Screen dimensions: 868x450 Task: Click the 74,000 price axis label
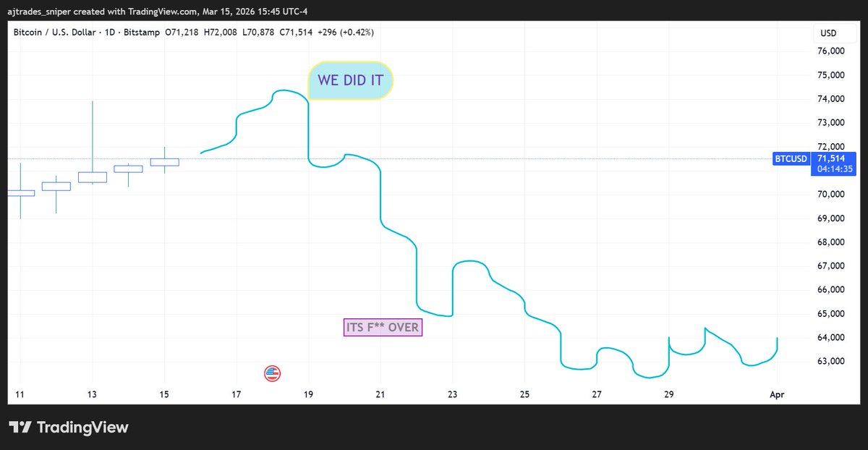click(x=830, y=99)
